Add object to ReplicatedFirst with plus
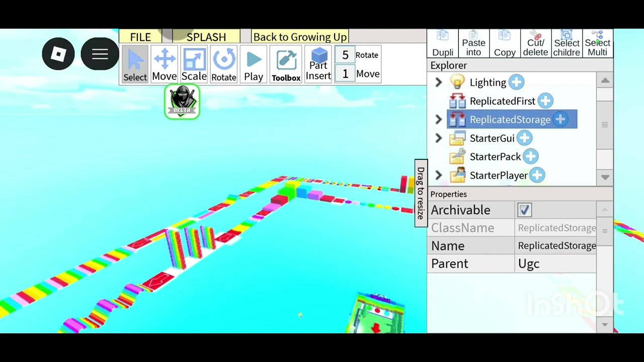The image size is (644, 362). tap(545, 101)
